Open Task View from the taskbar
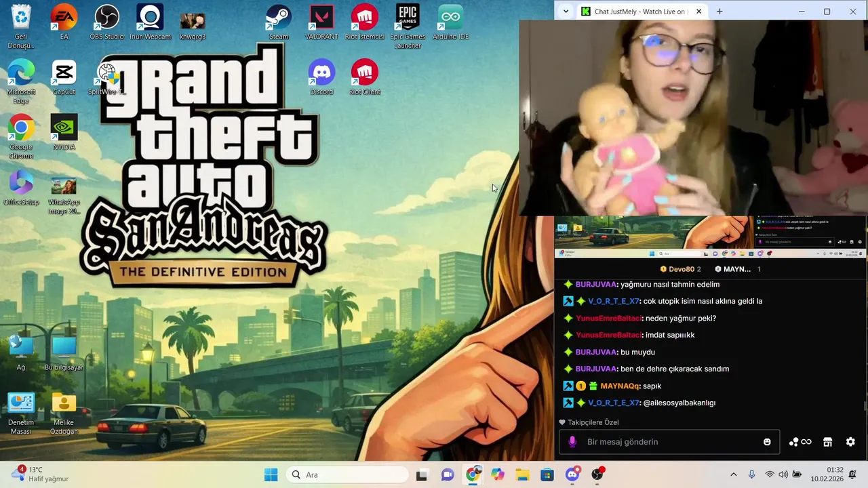This screenshot has width=868, height=488. tap(422, 475)
